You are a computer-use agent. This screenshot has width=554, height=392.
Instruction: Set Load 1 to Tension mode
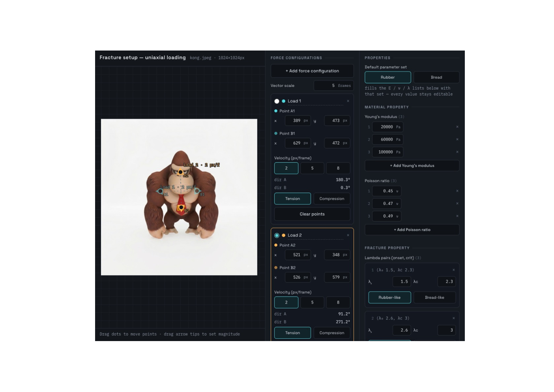tap(292, 199)
